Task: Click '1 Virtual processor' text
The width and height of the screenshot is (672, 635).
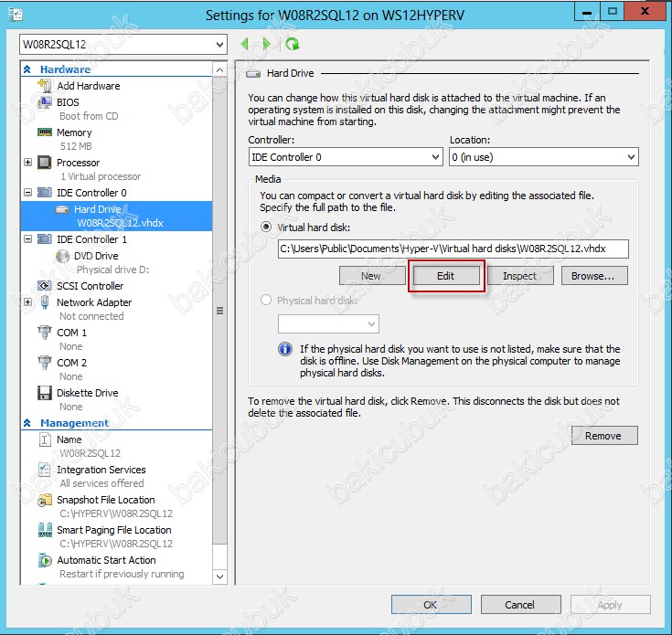Action: coord(101,176)
